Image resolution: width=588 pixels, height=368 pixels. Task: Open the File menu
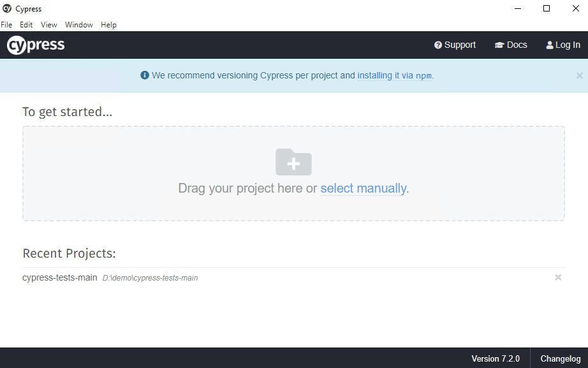[6, 25]
